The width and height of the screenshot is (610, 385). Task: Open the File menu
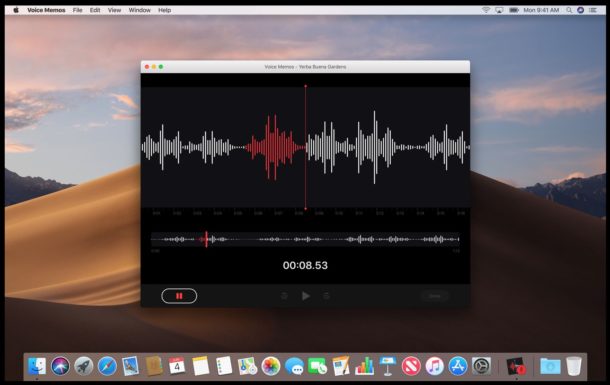77,10
